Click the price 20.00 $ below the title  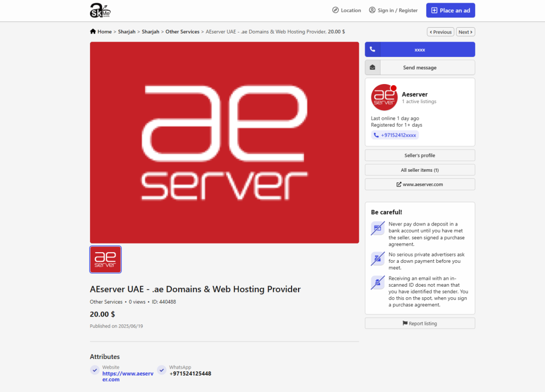coord(103,314)
